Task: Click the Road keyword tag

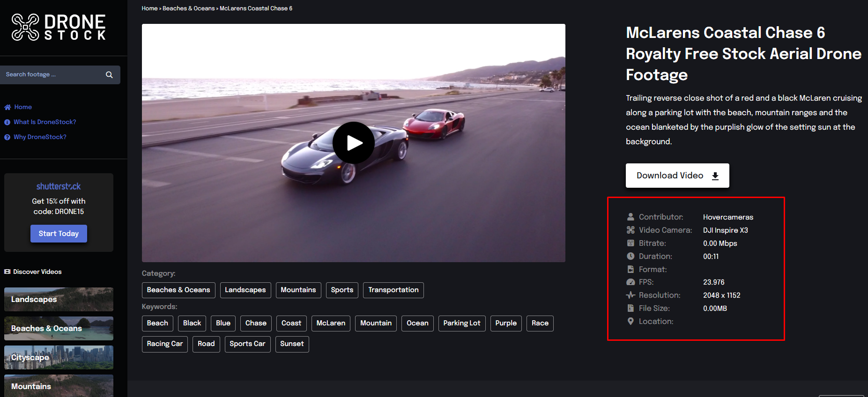Action: 206,344
